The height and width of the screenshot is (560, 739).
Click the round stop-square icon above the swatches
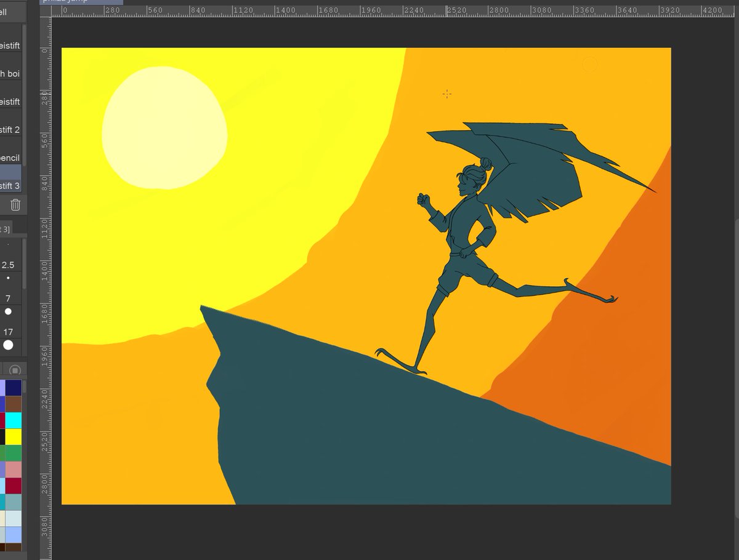[x=16, y=370]
